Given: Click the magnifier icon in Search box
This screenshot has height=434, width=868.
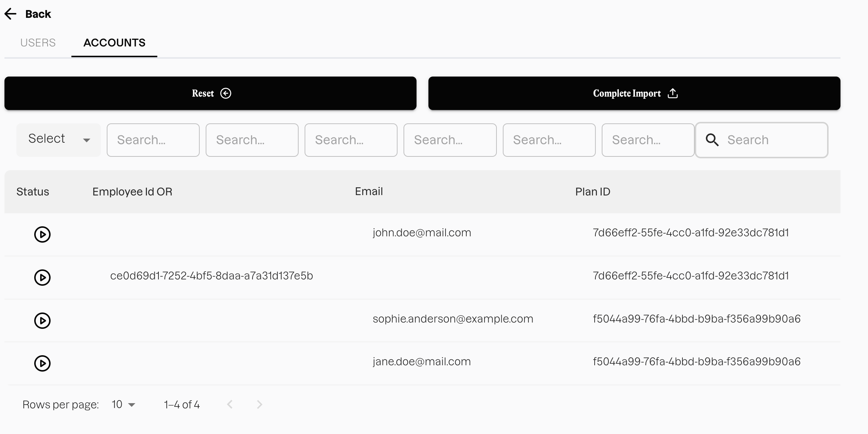Looking at the screenshot, I should (x=712, y=140).
